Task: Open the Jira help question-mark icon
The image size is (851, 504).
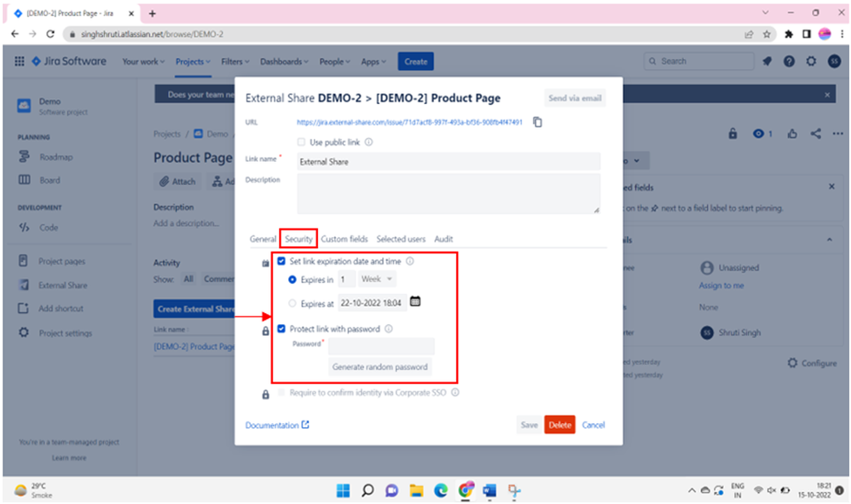Action: click(789, 61)
